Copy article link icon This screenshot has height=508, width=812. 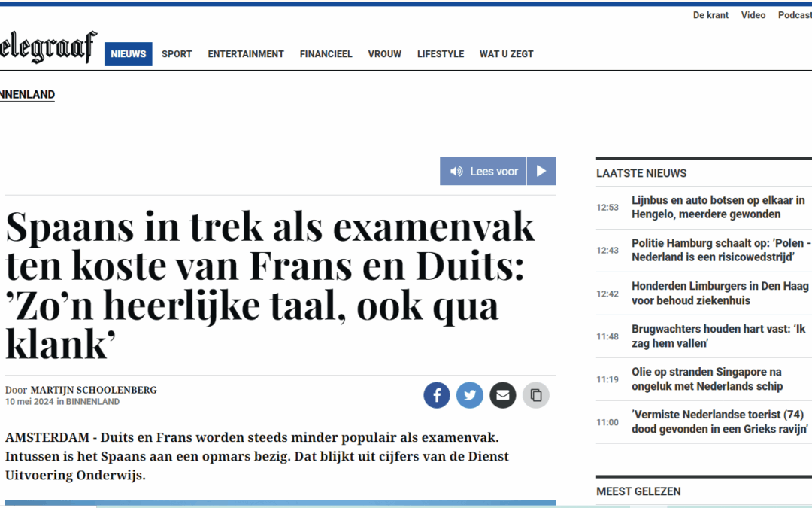pos(536,395)
